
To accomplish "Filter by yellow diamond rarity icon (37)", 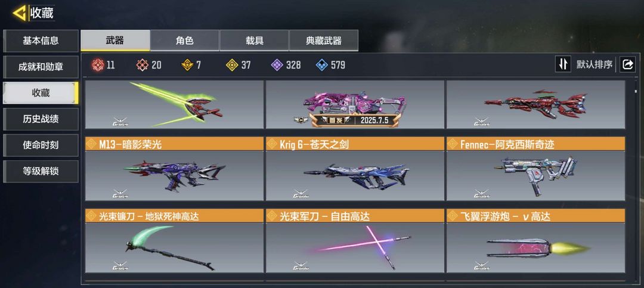I will 232,65.
